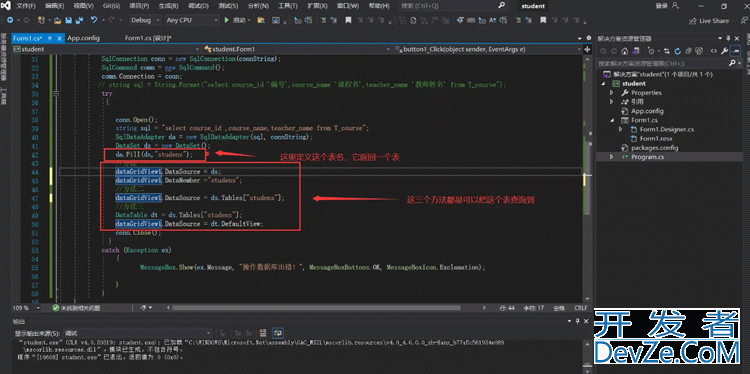750x374 pixels.
Task: Toggle Preview Selected Items button
Action: coord(736,51)
